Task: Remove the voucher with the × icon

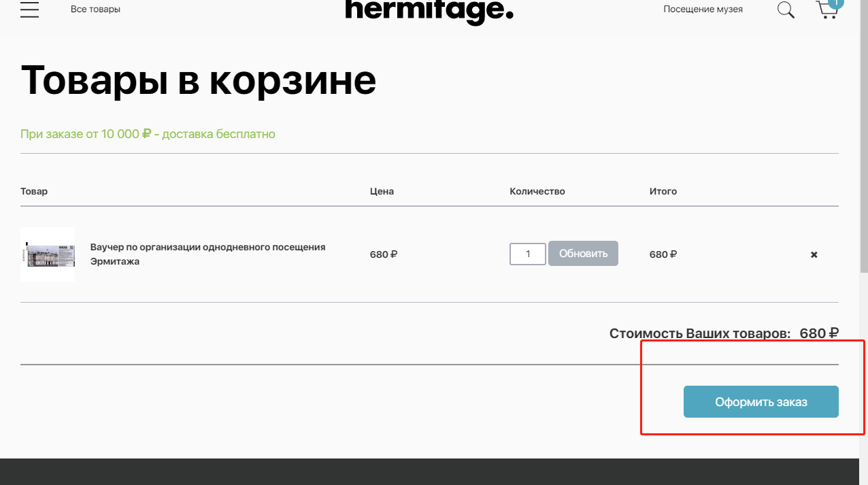Action: (x=814, y=254)
